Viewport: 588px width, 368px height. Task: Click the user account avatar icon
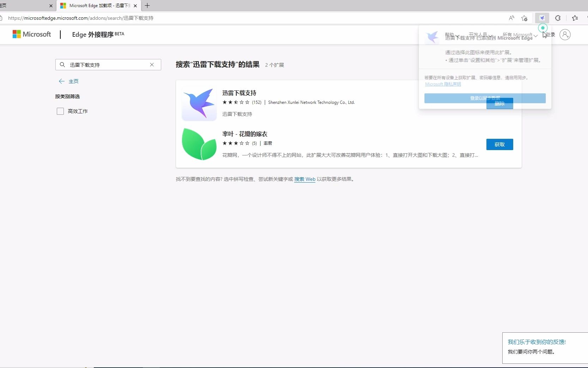[x=565, y=35]
